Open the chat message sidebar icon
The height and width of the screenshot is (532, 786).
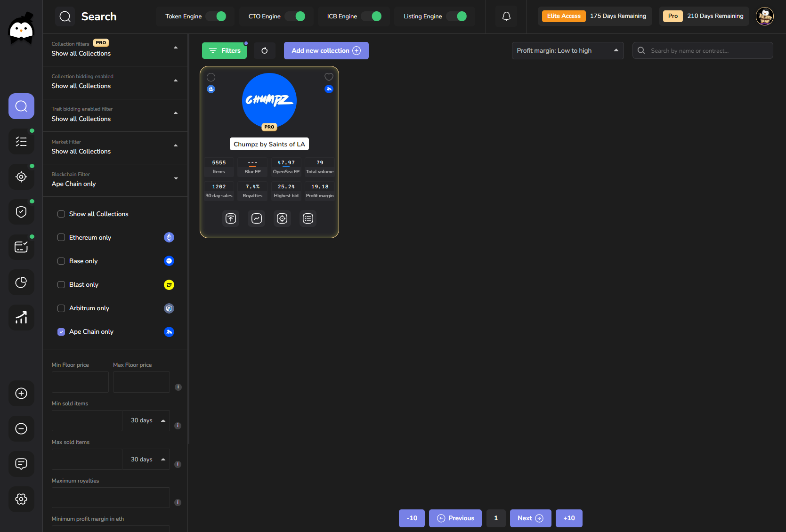21,464
